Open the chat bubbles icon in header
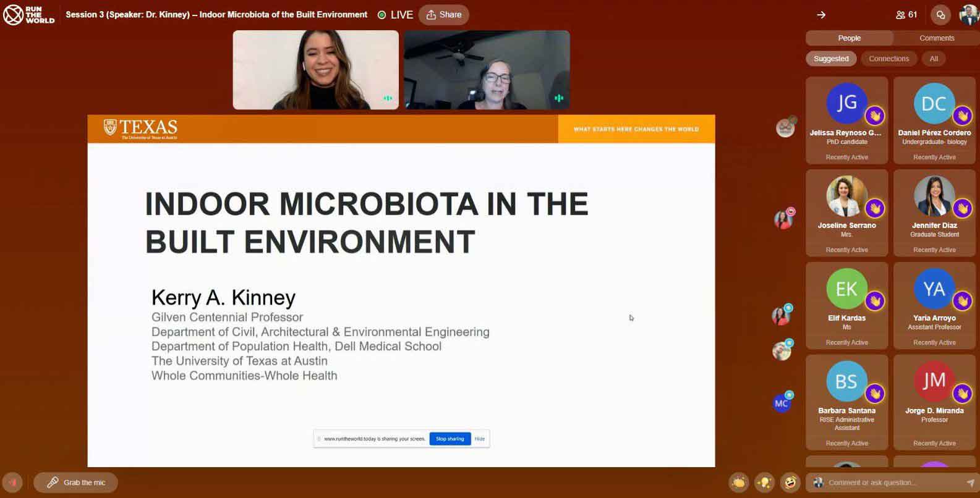Image resolution: width=980 pixels, height=498 pixels. (940, 15)
